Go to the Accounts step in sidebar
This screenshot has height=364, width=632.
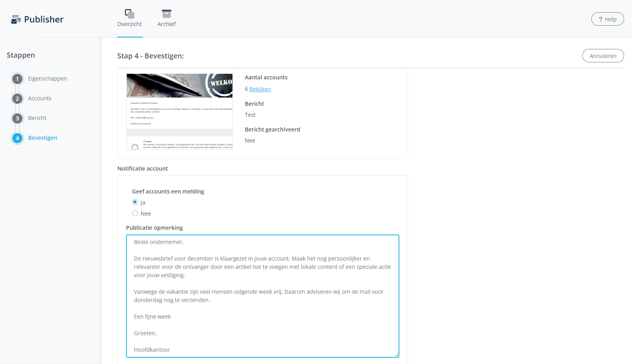click(39, 98)
